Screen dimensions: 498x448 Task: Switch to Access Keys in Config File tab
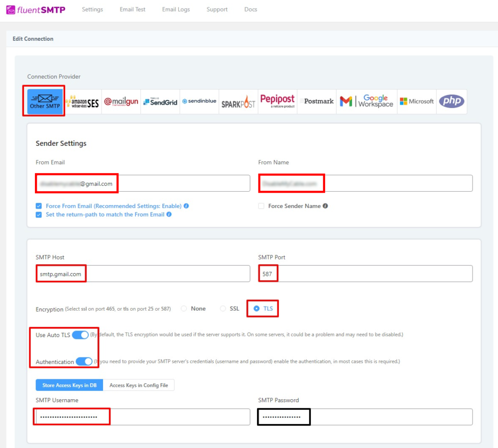click(139, 385)
